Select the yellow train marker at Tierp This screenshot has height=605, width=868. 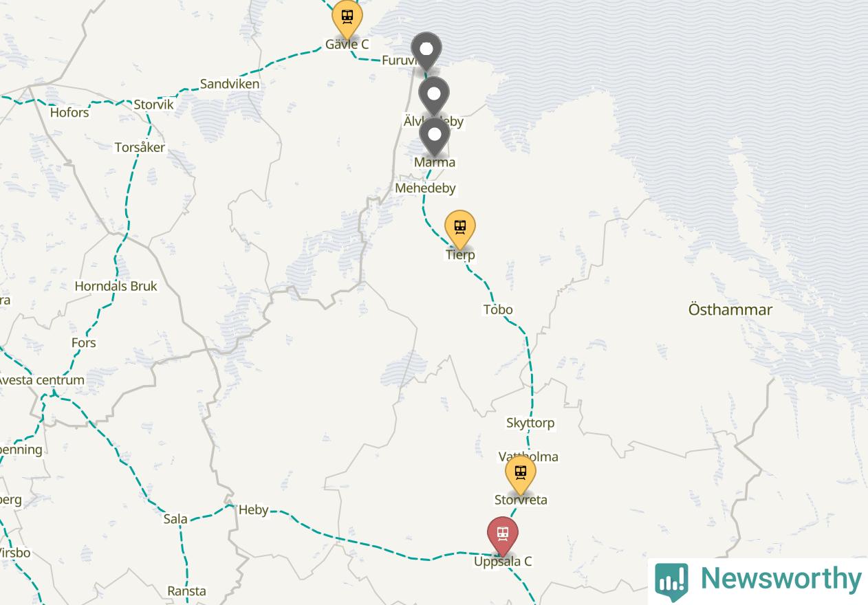pyautogui.click(x=460, y=228)
